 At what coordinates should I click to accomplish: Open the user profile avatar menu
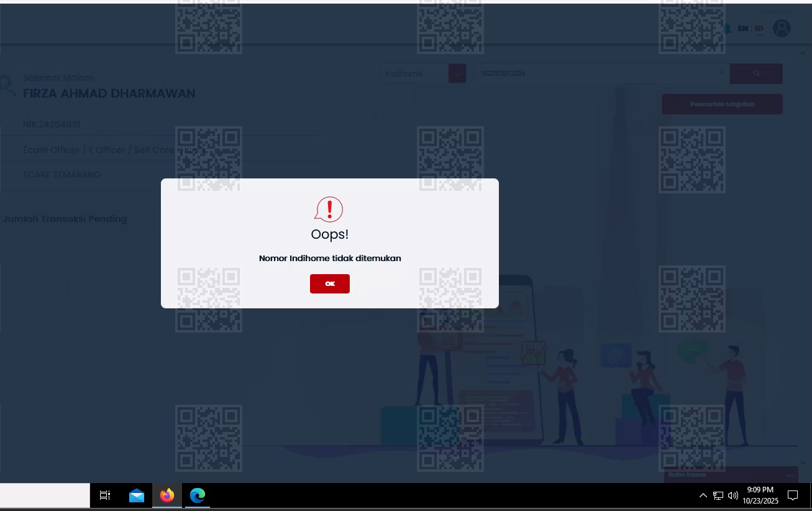(x=782, y=29)
